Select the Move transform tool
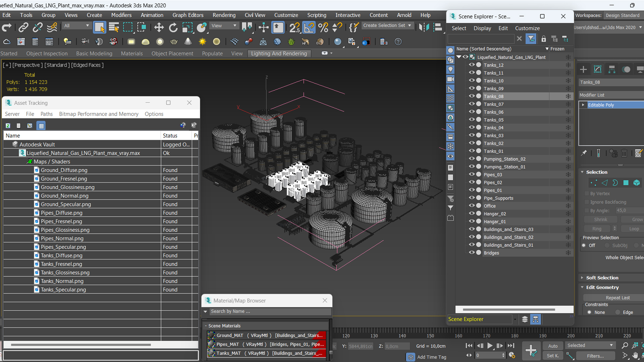Screen dimensions: 644x362 [x=159, y=27]
